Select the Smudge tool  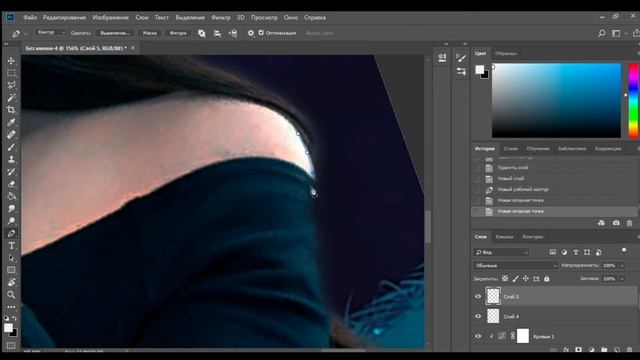click(x=11, y=209)
